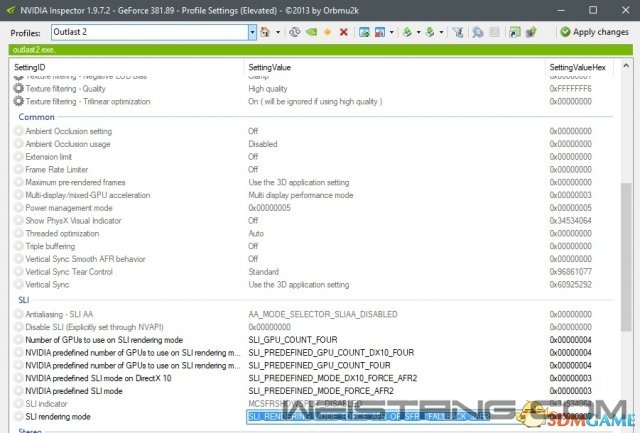This screenshot has height=433, width=640.
Task: Click the last toolbar icon with green arrow
Action: click(x=531, y=32)
